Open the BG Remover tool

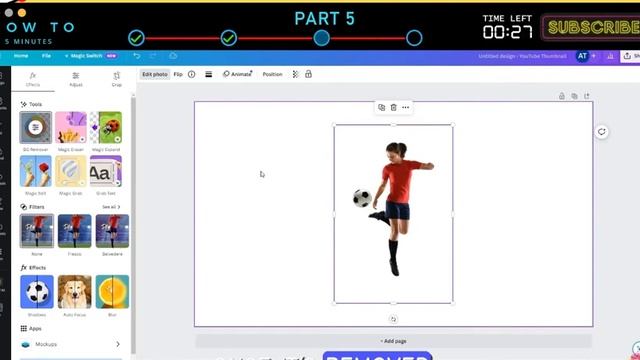(36, 127)
